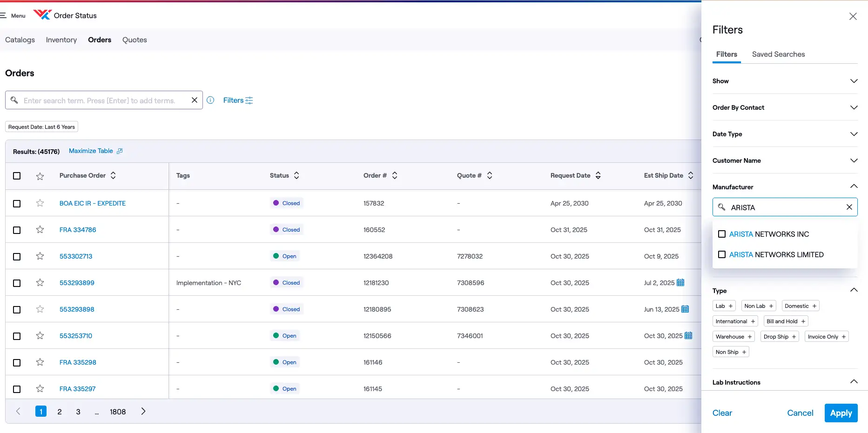
Task: Clear the ARISTA manufacturer search text
Action: [x=849, y=207]
